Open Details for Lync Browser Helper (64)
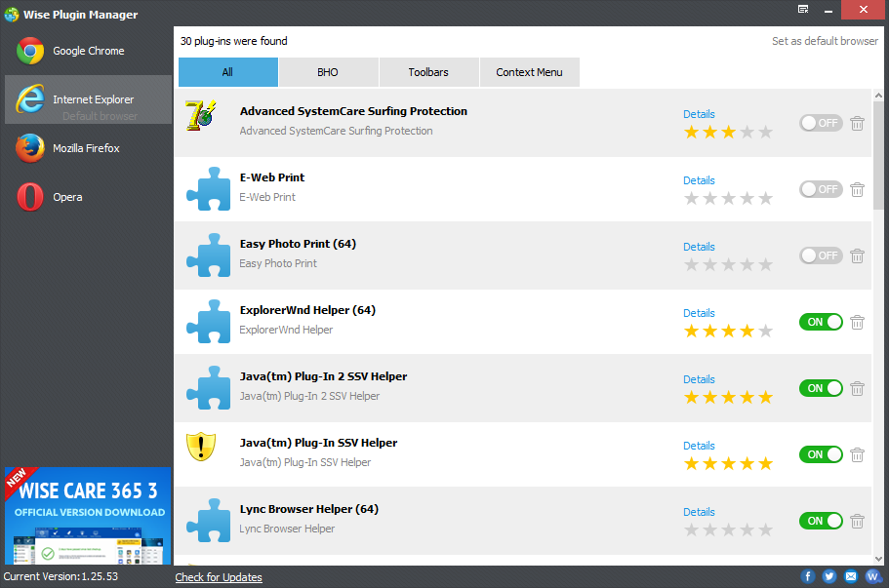 699,512
